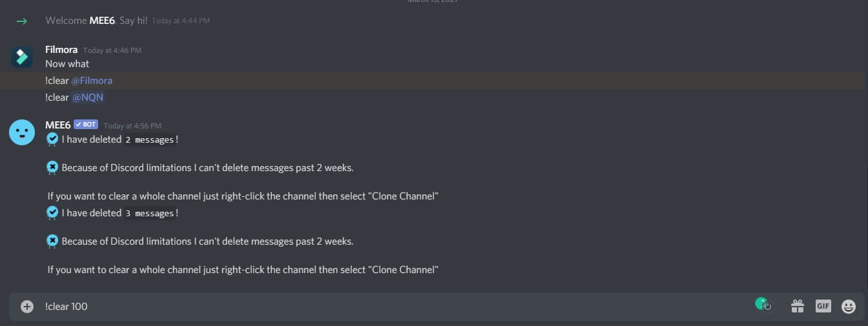Image resolution: width=868 pixels, height=326 pixels.
Task: Click the green join arrow icon
Action: pos(22,21)
